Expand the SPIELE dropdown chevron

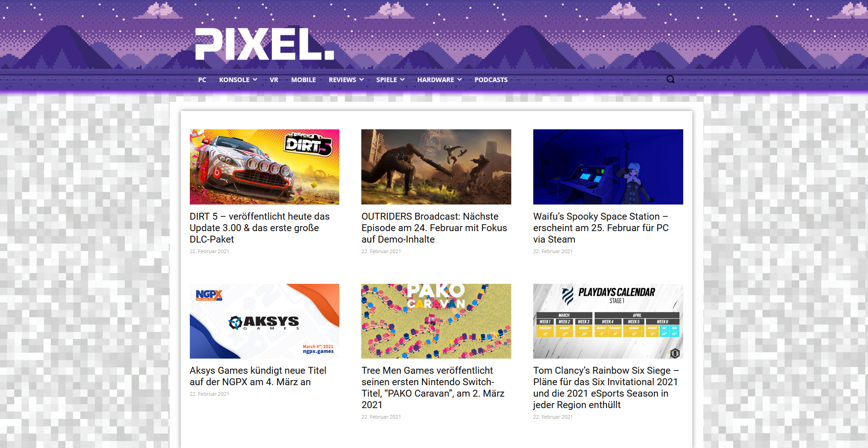point(403,80)
